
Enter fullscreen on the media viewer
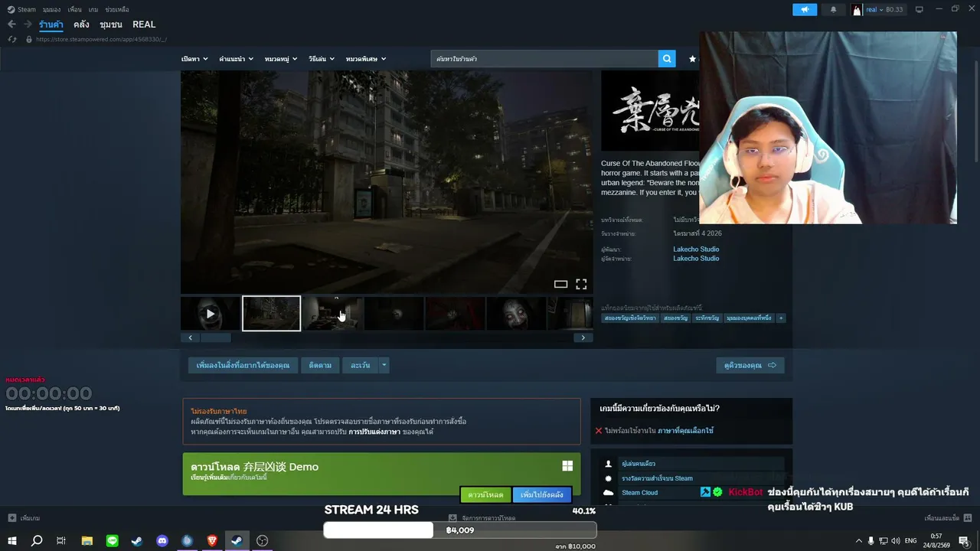point(581,284)
